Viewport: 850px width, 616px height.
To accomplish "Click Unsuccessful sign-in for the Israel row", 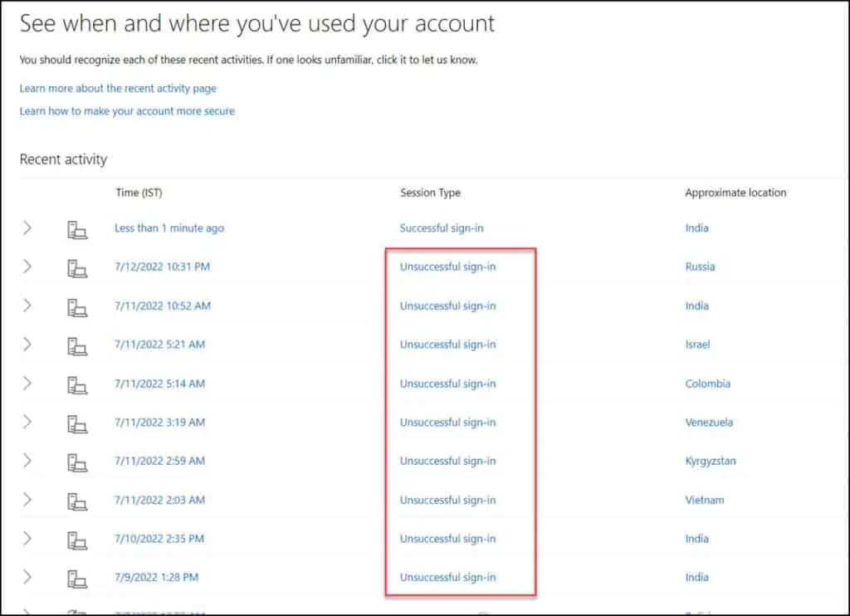I will (x=447, y=345).
